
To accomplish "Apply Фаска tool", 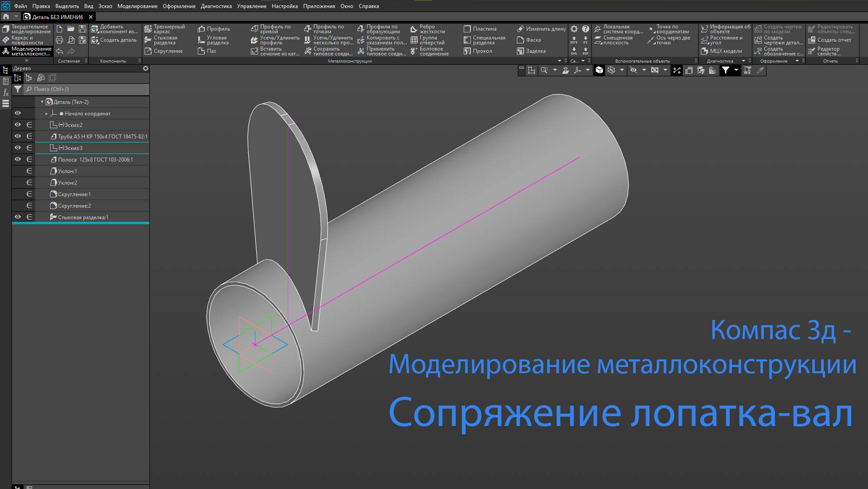I will pos(529,40).
